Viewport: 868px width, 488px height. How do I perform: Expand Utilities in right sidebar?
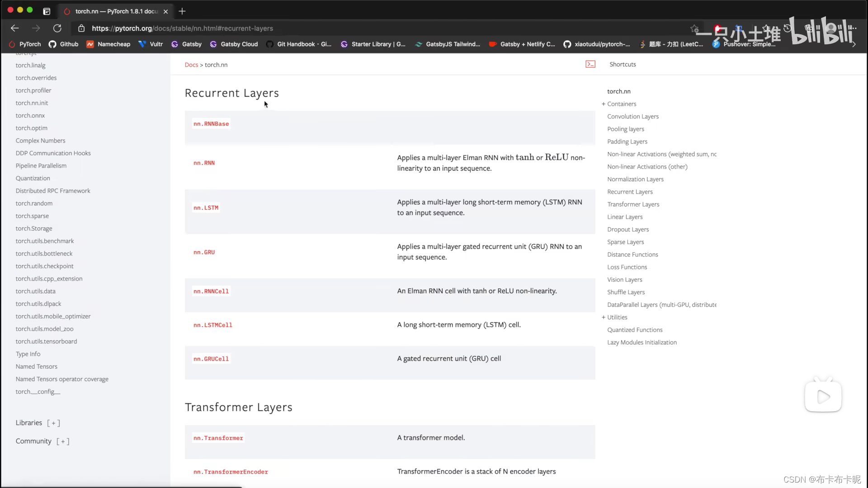click(604, 317)
